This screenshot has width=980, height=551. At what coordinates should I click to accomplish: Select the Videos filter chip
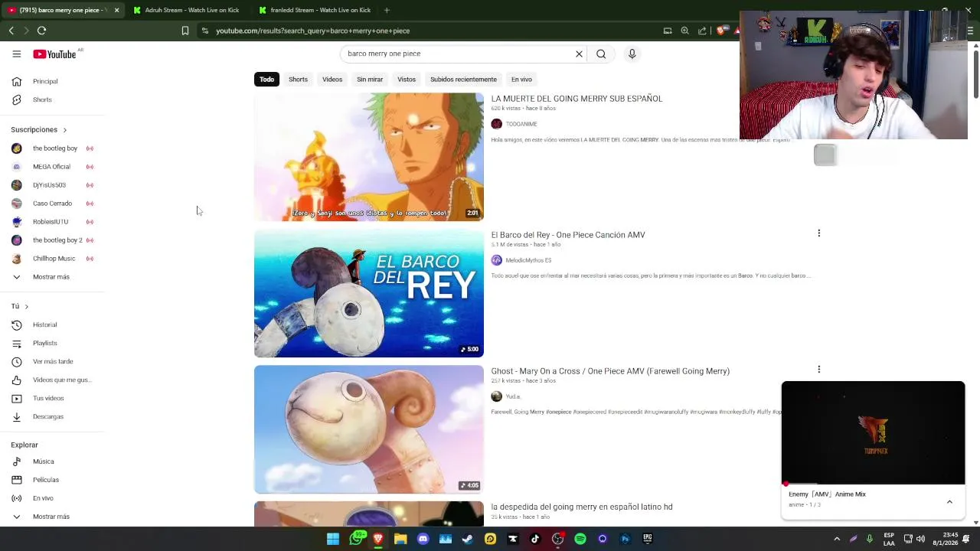click(332, 80)
